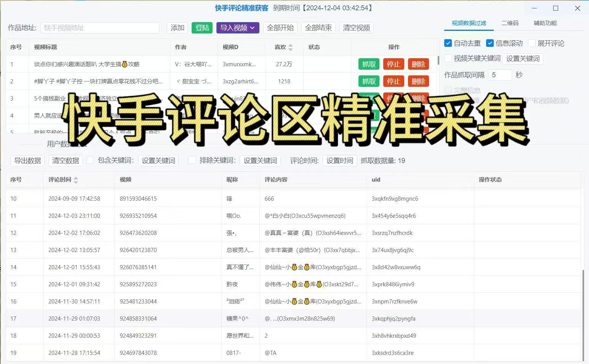589x364 pixels.
Task: Stop the second video with 停止
Action: [393, 81]
